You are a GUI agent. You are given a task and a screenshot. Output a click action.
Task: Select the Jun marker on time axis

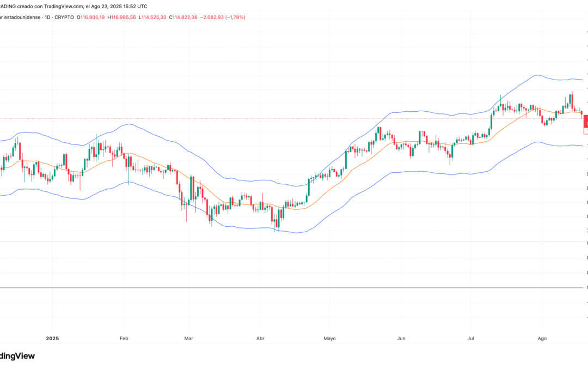[401, 339]
